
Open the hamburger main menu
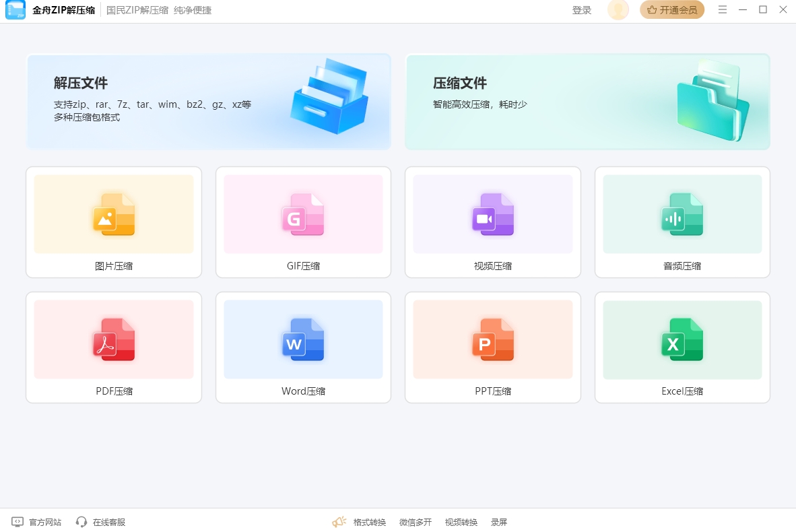pos(723,10)
